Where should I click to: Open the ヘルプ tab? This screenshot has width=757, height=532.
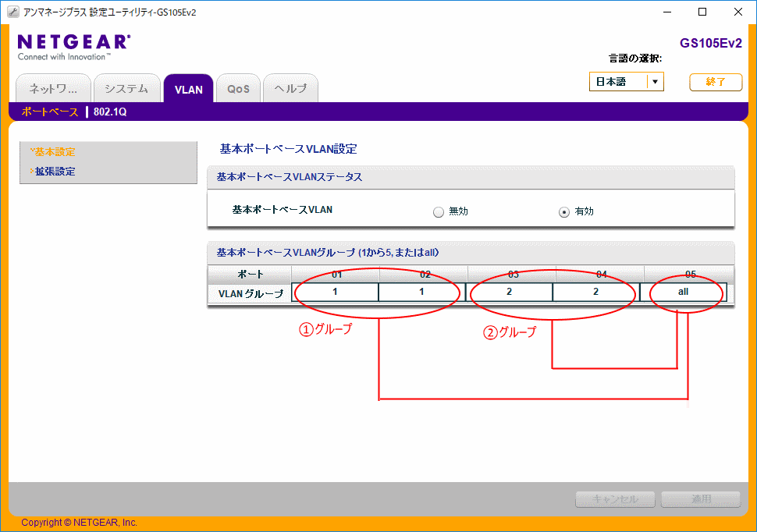coord(290,89)
